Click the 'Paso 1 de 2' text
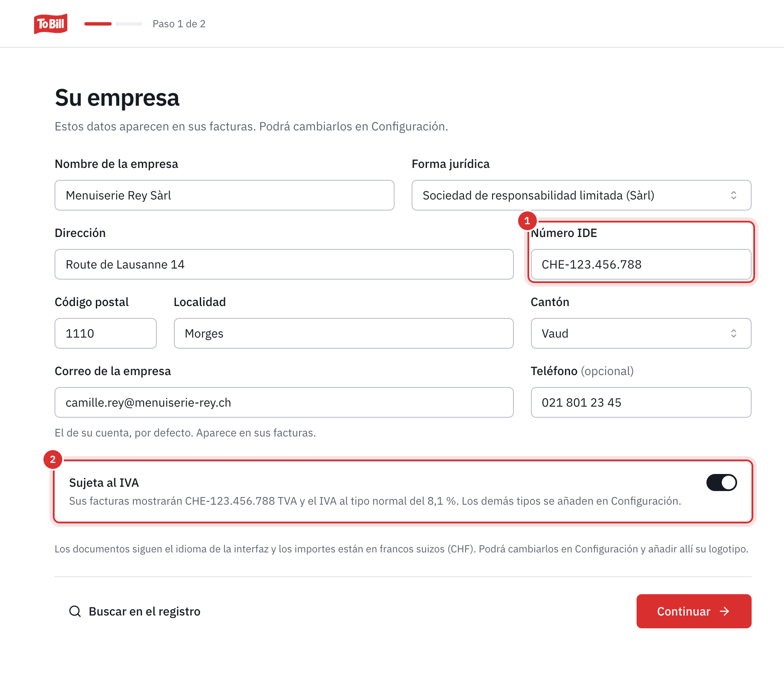784x682 pixels. 179,24
